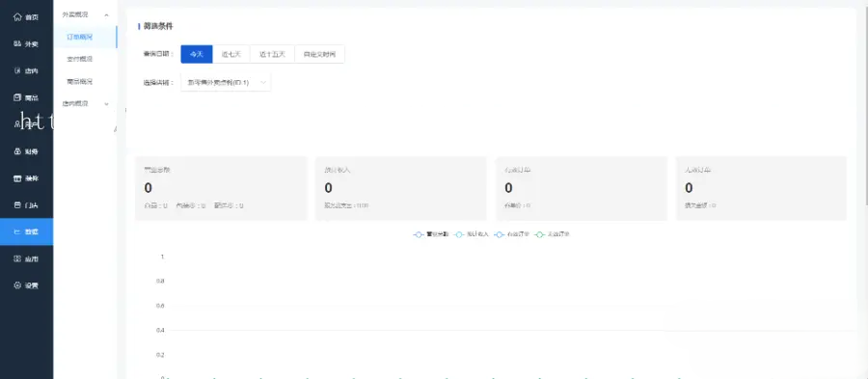The width and height of the screenshot is (868, 379).
Task: Open the 门店 store section
Action: coord(26,204)
